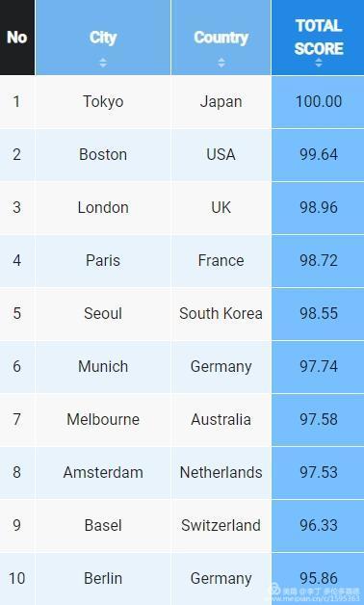The width and height of the screenshot is (364, 605).
Task: Select Switzerland in Basel row
Action: (x=221, y=525)
